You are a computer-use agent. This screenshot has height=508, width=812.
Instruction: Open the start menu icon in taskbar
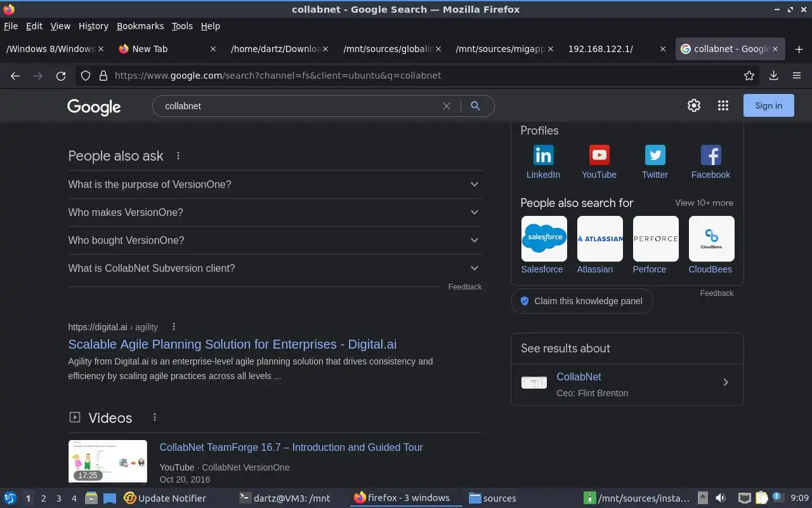(x=10, y=498)
